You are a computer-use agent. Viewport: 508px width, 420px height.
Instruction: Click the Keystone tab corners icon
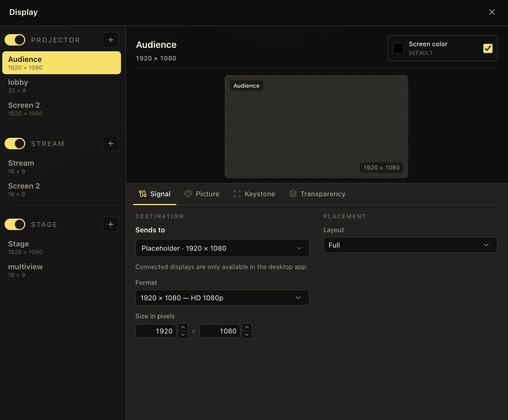237,194
